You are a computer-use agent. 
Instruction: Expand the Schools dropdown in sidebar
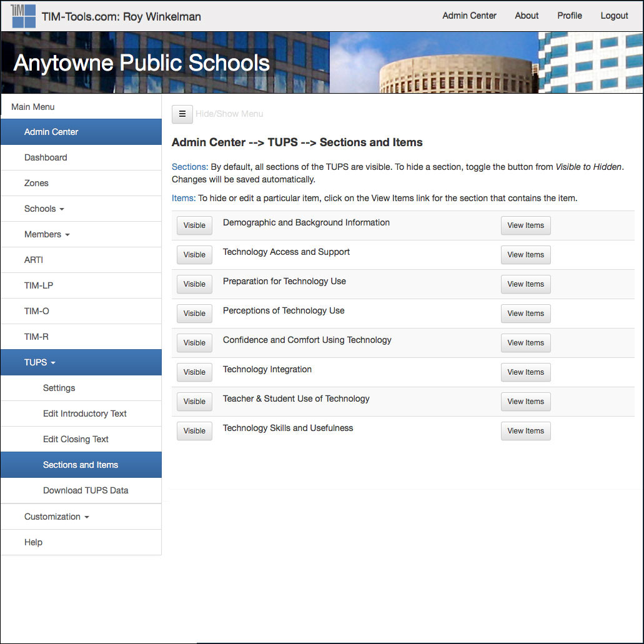pos(81,209)
